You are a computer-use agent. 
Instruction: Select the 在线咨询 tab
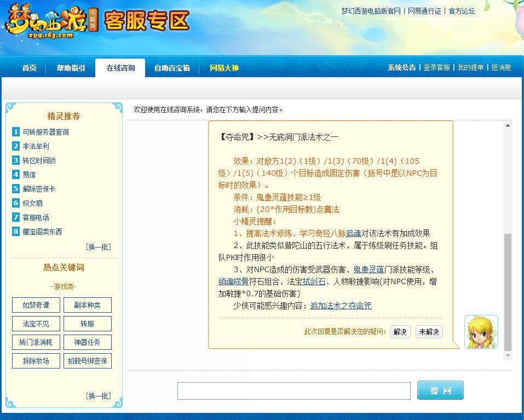pos(120,68)
